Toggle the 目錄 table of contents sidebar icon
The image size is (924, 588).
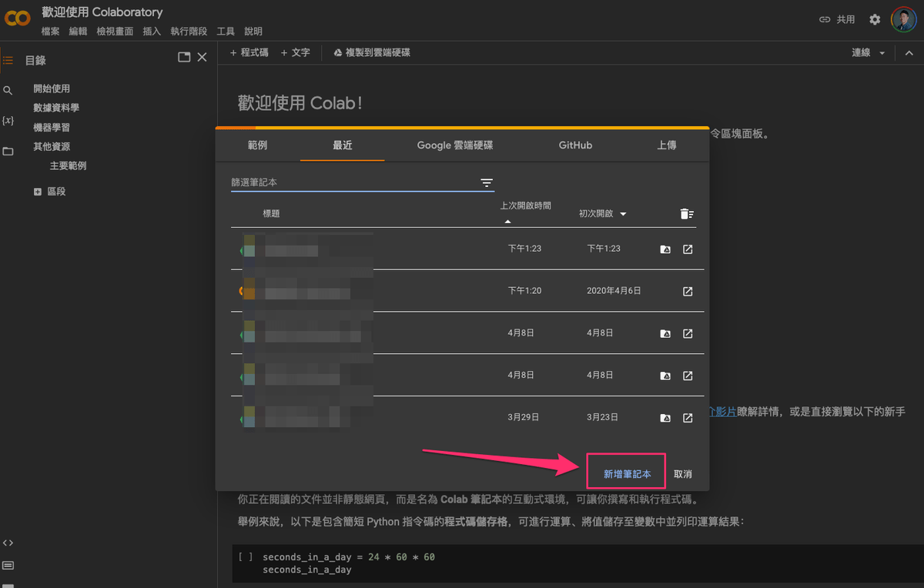(x=8, y=59)
